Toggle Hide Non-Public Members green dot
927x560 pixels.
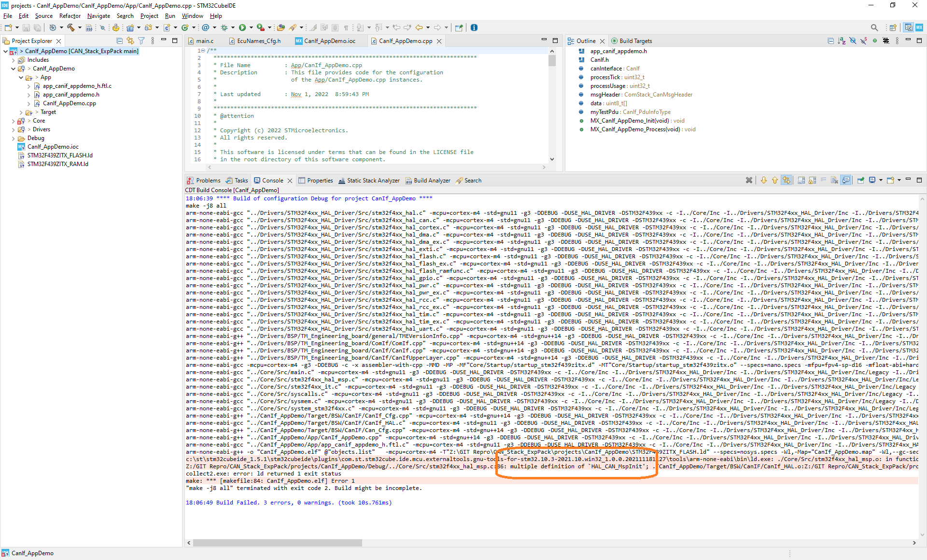pos(875,41)
